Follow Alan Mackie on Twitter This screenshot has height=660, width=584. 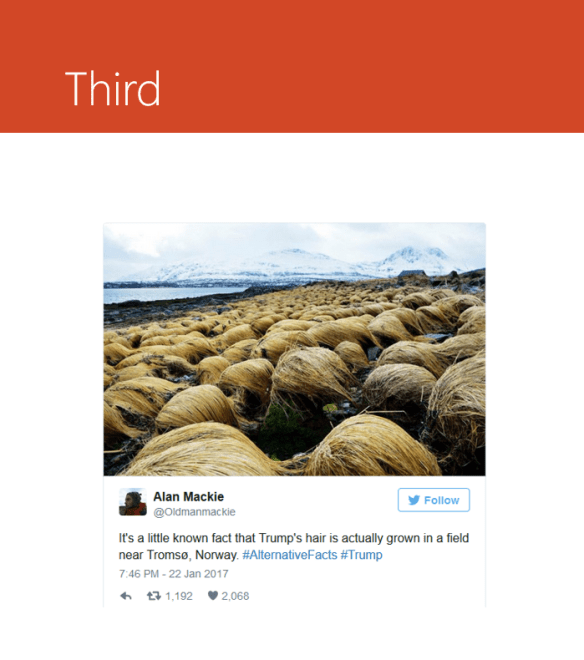point(434,500)
